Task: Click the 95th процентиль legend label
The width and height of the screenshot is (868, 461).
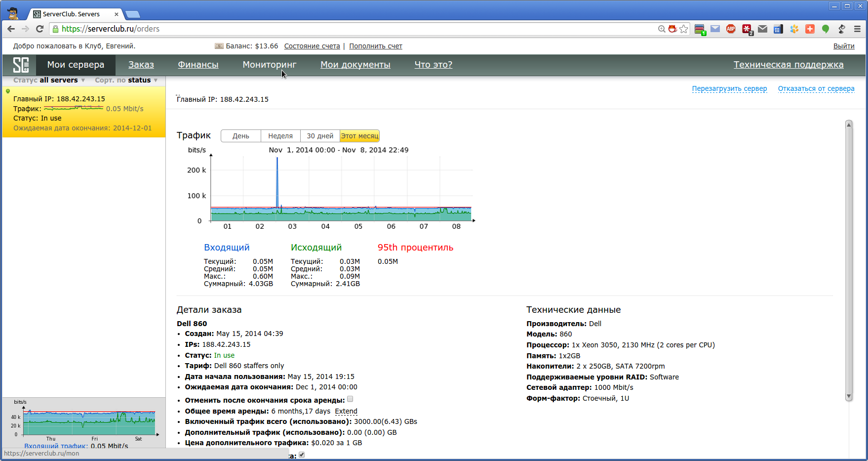Action: (x=415, y=248)
